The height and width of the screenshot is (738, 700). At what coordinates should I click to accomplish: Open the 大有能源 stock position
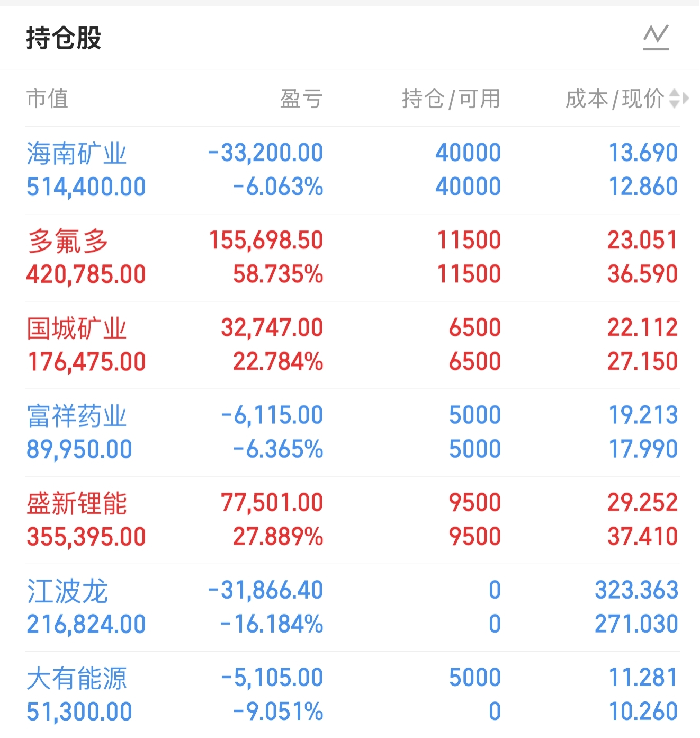coord(352,695)
